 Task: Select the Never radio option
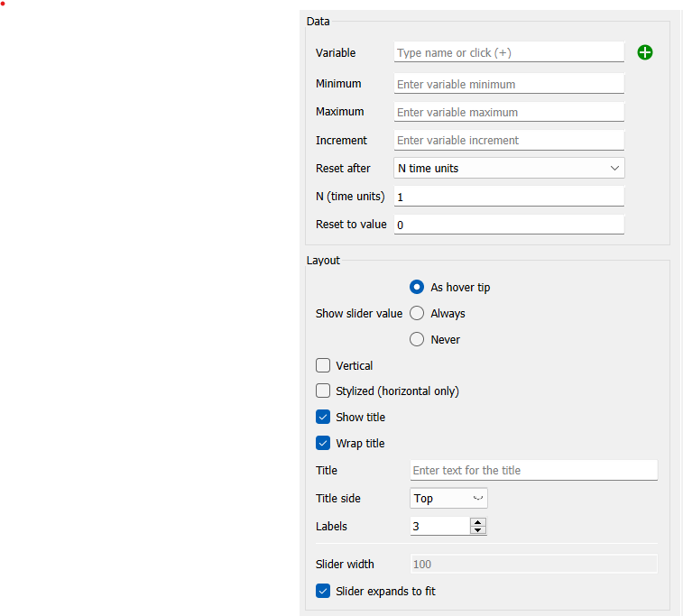click(x=417, y=339)
